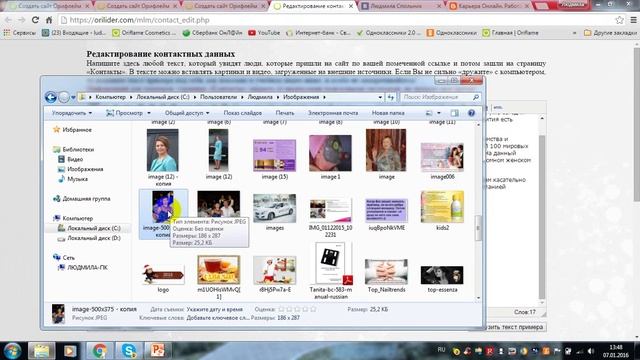Viewport: 640px width, 360px height.
Task: Go to Chrome home page icon
Action: tap(49, 20)
